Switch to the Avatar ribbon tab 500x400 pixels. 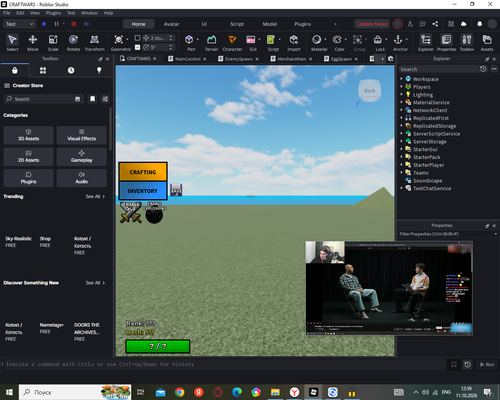[x=171, y=24]
